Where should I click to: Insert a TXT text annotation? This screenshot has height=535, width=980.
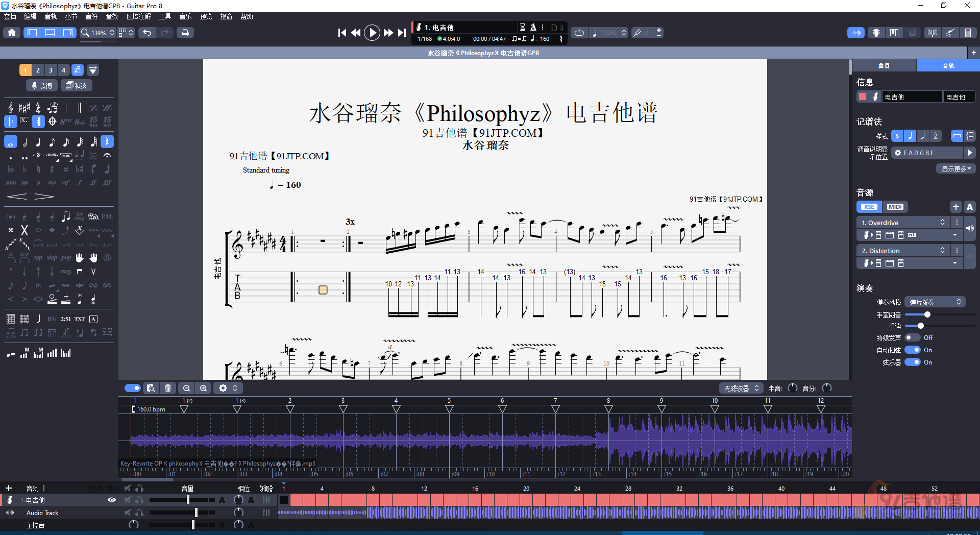coord(80,319)
